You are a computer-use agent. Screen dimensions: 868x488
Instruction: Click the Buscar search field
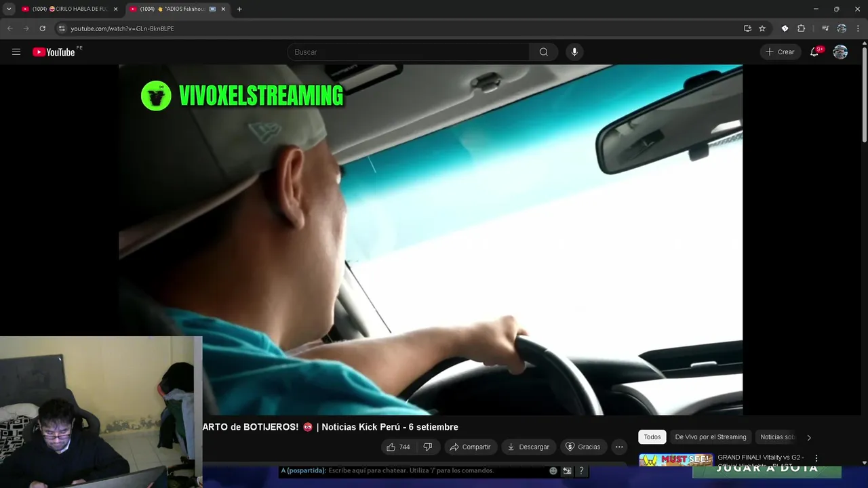tap(409, 52)
